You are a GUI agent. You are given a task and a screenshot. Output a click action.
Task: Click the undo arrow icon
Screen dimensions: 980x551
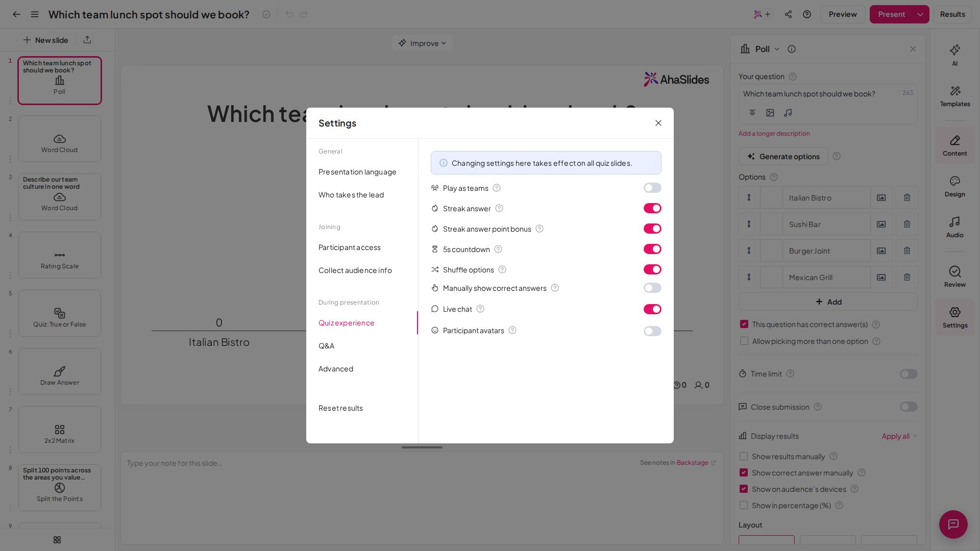tap(289, 14)
